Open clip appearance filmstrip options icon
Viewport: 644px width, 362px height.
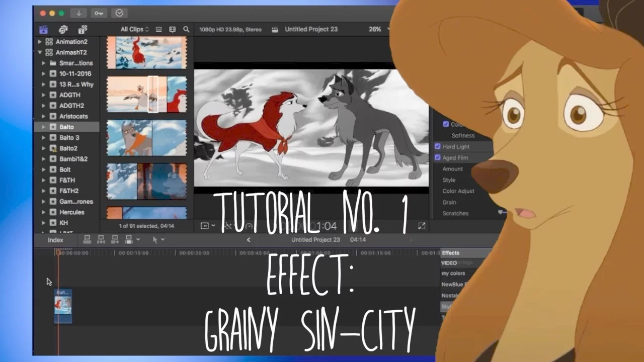(173, 29)
